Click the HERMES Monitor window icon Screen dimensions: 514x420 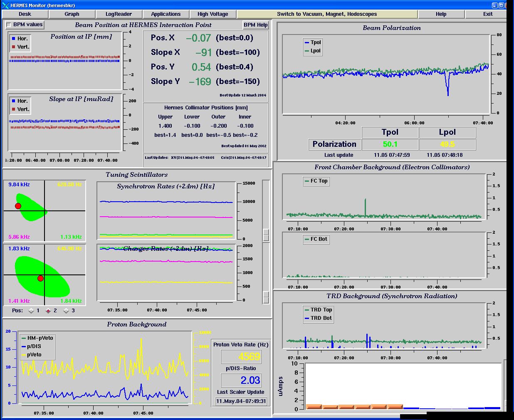tap(5, 5)
